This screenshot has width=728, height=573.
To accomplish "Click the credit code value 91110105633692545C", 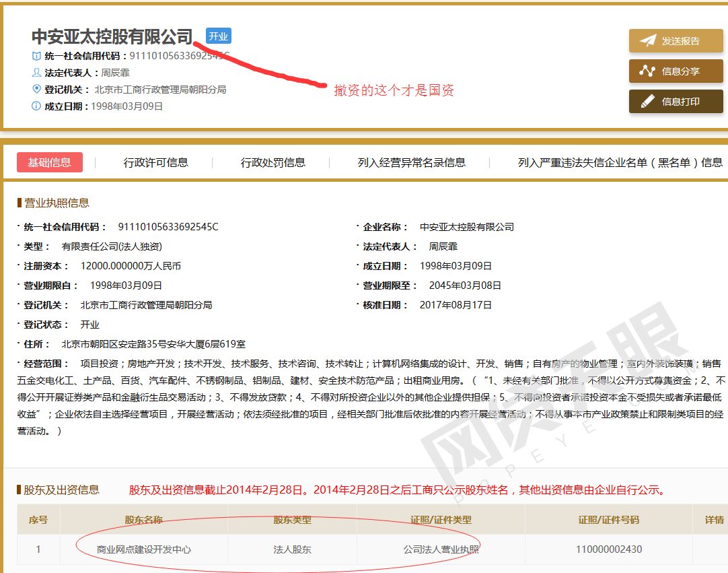I will (168, 227).
